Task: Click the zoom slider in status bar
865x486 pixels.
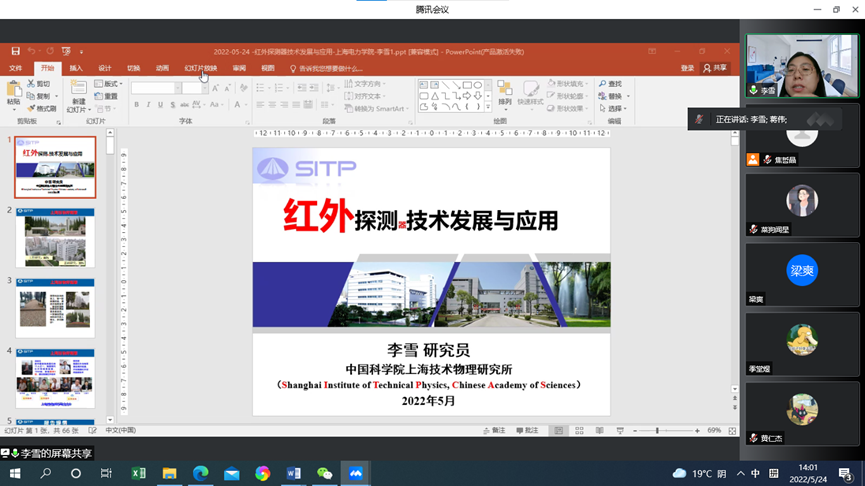Action: pos(658,431)
